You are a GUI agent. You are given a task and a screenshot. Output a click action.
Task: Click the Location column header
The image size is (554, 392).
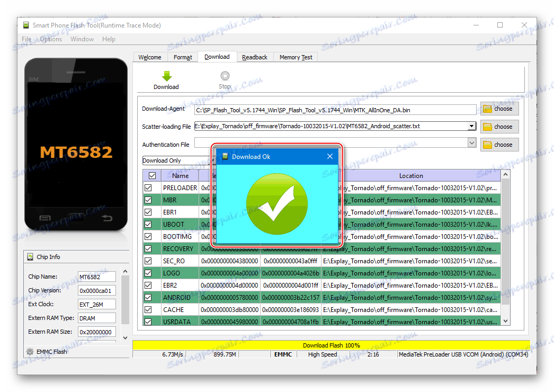tap(411, 176)
